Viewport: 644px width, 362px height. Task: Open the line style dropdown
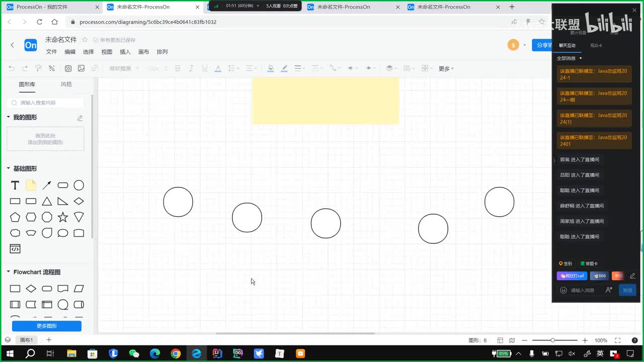click(299, 68)
